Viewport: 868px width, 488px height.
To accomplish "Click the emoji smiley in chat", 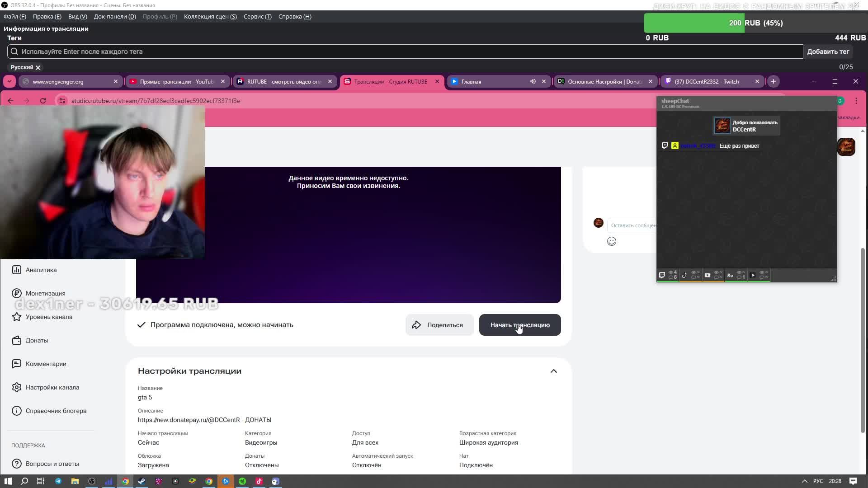I will pos(611,241).
